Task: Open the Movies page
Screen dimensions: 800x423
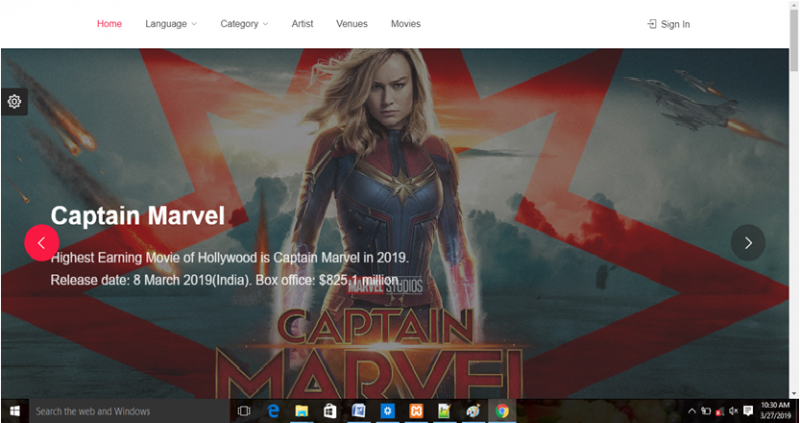Action: pos(406,24)
